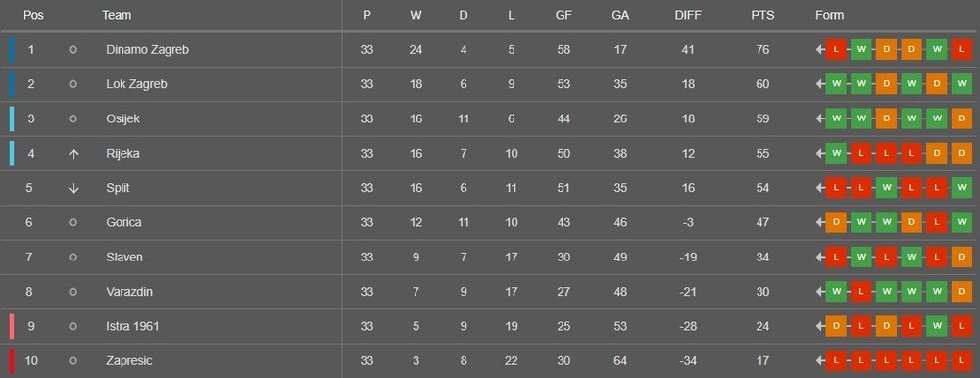The image size is (980, 378).
Task: Click Lok Zagreb's form history left arrow
Action: coord(820,84)
